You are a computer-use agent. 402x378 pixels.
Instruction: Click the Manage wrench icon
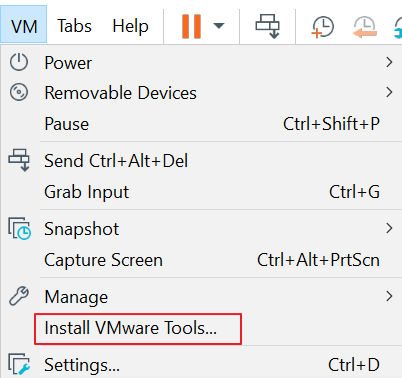click(x=19, y=296)
